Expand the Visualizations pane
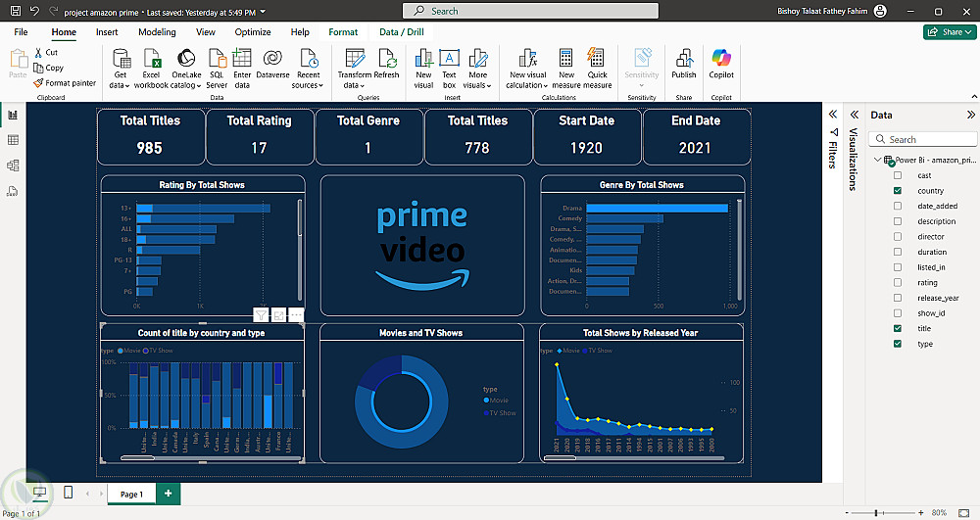This screenshot has width=980, height=520. (854, 115)
